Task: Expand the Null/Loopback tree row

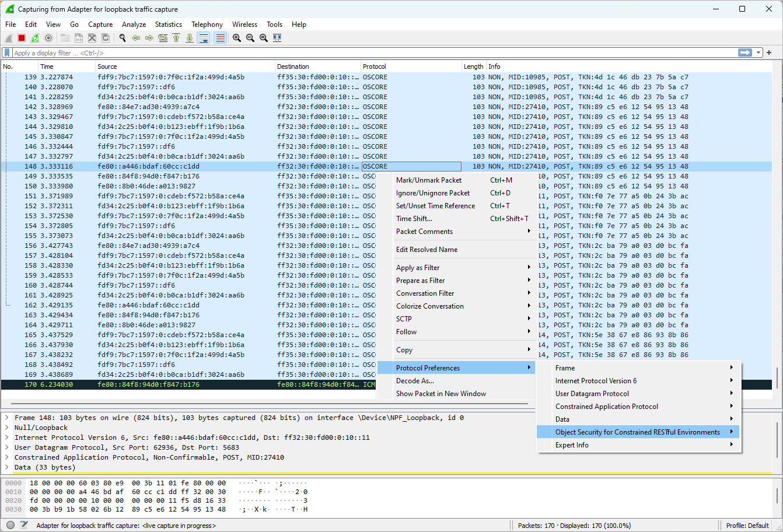Action: click(7, 428)
